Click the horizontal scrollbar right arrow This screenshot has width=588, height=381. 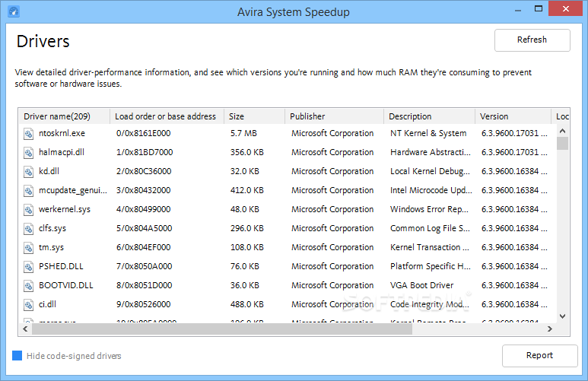point(550,329)
